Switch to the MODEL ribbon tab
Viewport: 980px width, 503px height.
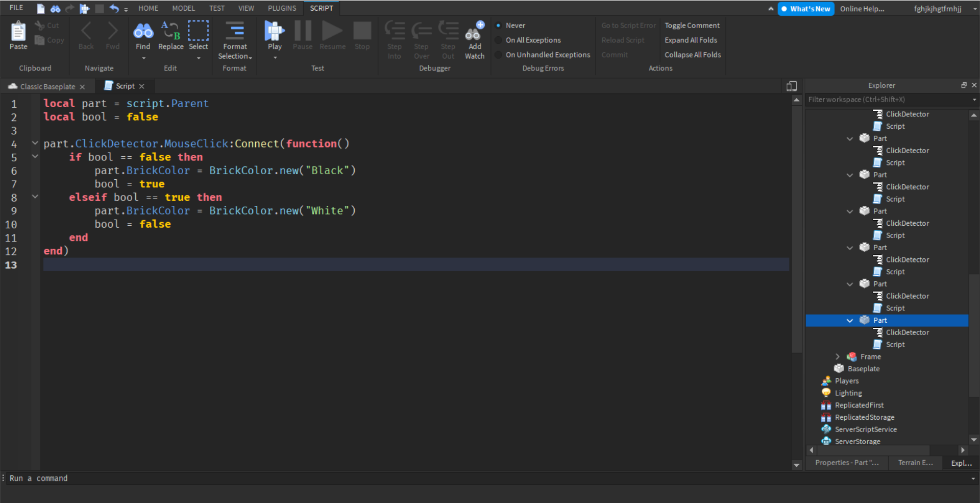click(x=183, y=8)
